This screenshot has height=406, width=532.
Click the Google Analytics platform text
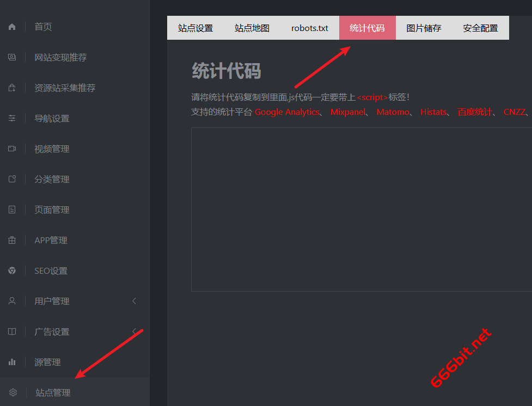tap(287, 112)
